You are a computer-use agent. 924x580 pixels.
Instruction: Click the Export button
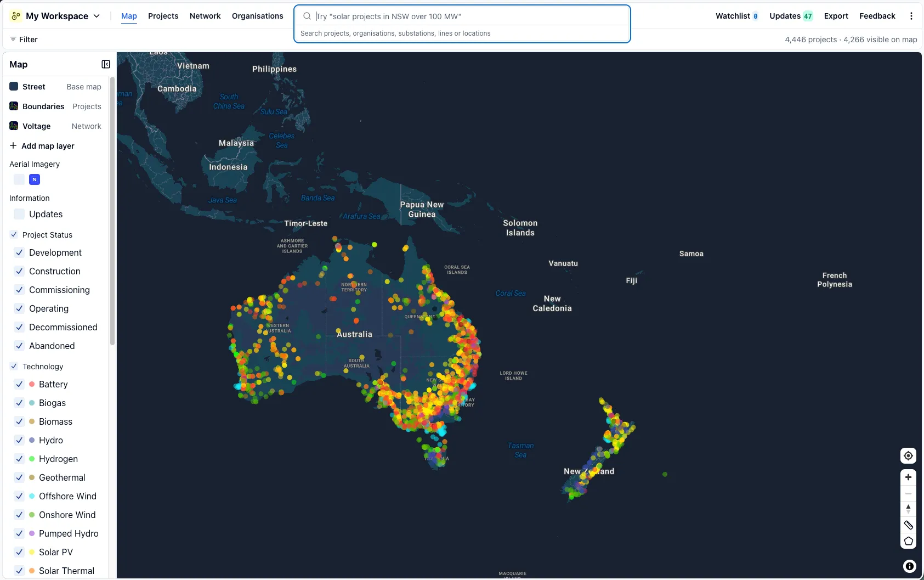(x=836, y=16)
